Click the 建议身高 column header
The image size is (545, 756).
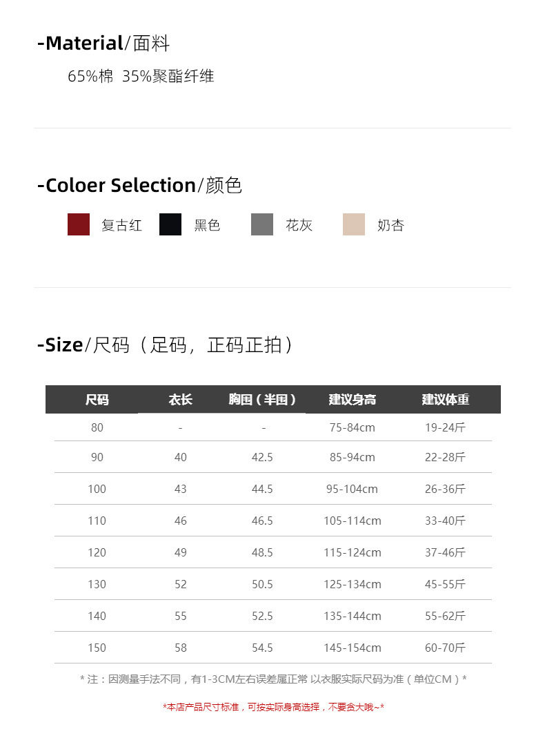click(352, 400)
